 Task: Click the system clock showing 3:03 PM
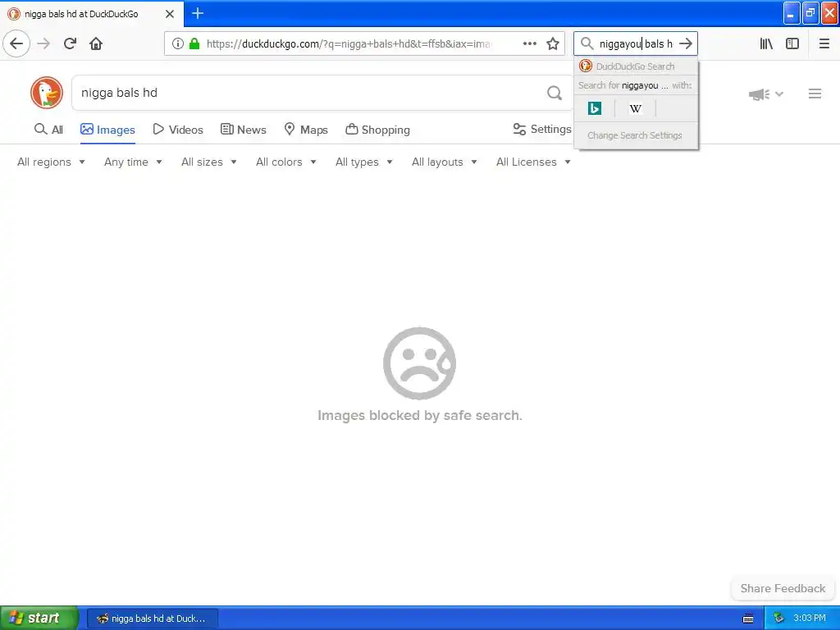(810, 619)
